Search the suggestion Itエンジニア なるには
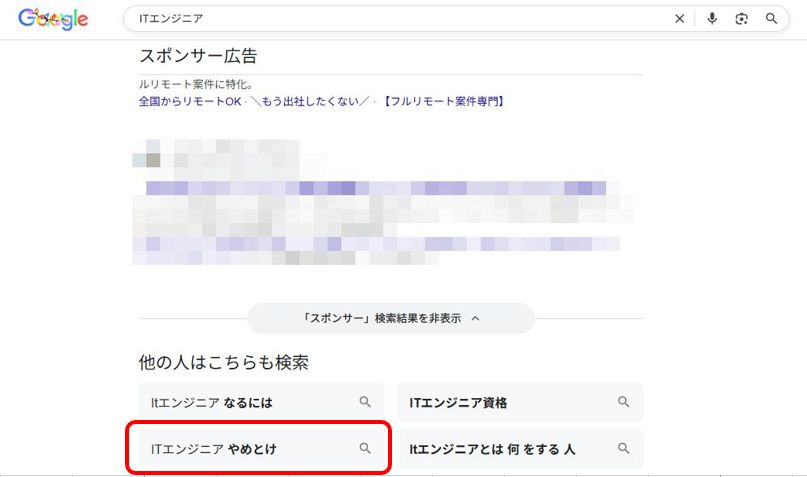The height and width of the screenshot is (477, 807). [x=261, y=402]
